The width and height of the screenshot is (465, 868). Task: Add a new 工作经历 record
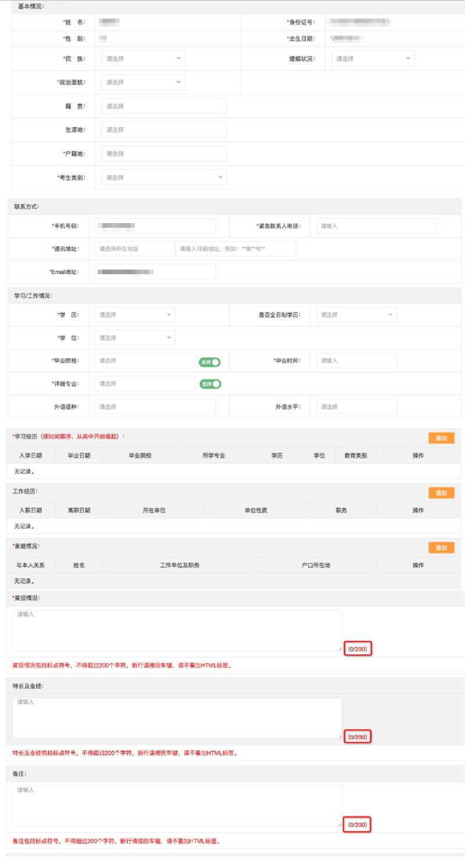(441, 493)
